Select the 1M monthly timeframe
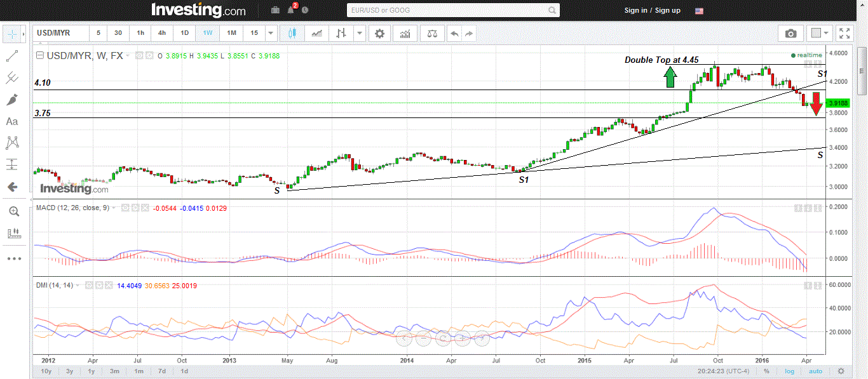Screen dimensions: 868x379 point(231,33)
